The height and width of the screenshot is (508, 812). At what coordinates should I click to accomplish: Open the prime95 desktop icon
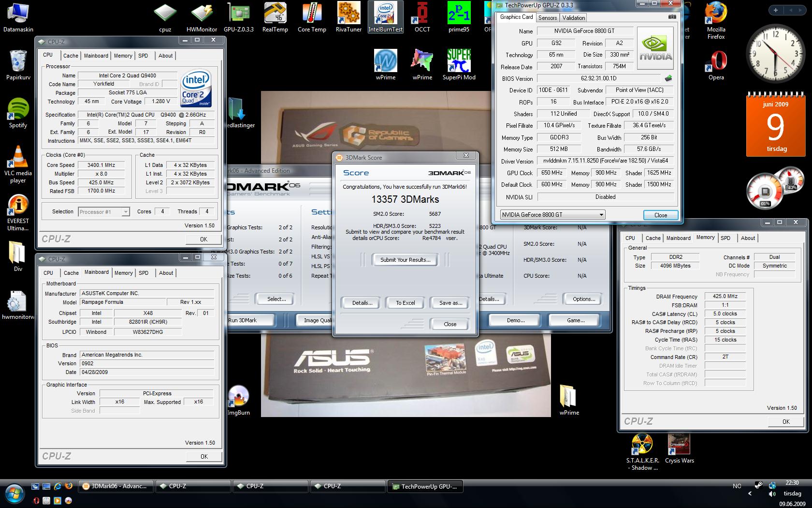pyautogui.click(x=459, y=17)
